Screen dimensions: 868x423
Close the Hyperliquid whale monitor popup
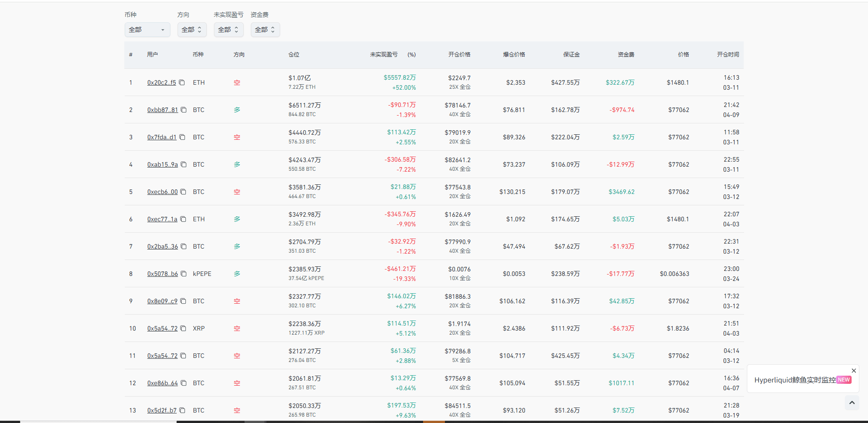(854, 371)
